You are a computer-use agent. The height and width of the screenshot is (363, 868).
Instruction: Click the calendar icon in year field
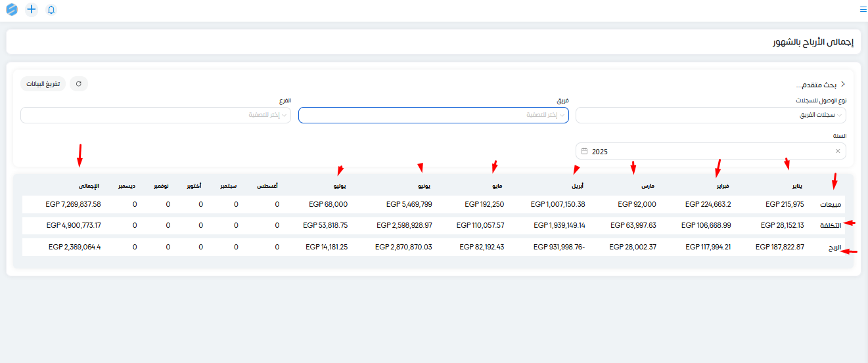tap(584, 151)
